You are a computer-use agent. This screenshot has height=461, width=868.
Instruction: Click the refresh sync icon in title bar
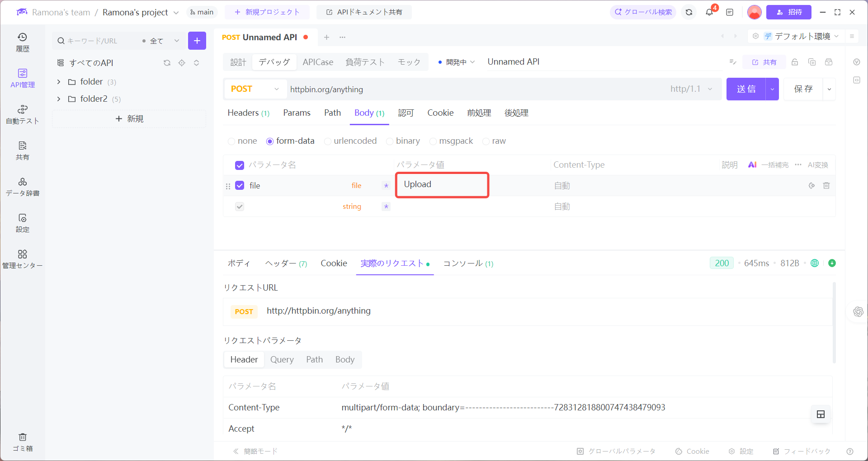click(689, 12)
